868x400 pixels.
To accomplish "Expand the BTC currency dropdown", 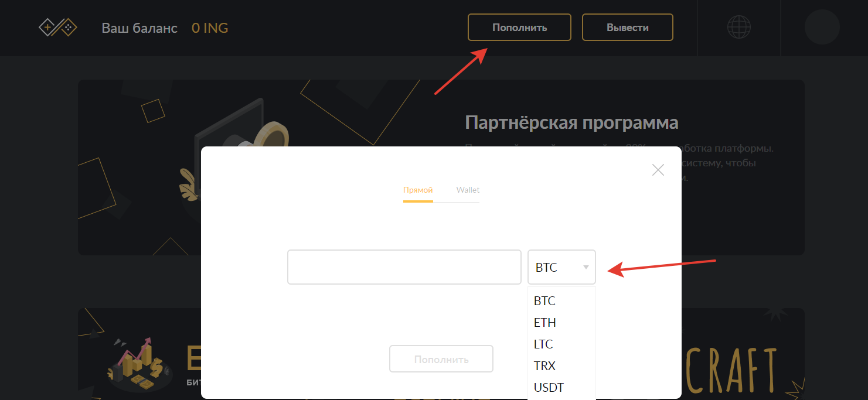I will coord(561,267).
